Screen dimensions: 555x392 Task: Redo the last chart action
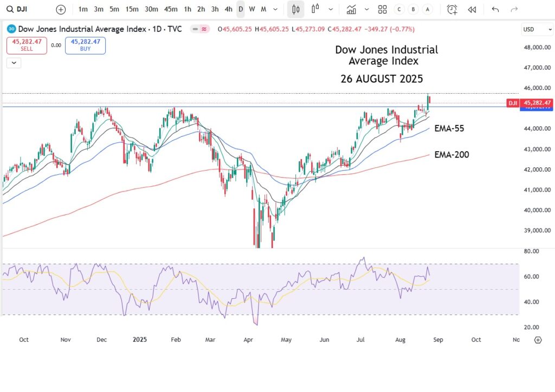(514, 9)
